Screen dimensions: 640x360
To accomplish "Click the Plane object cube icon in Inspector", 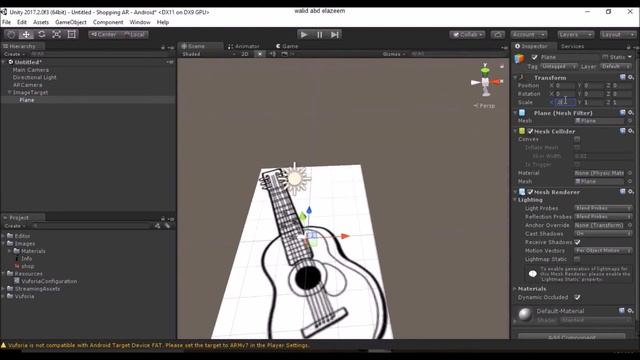I will (520, 58).
